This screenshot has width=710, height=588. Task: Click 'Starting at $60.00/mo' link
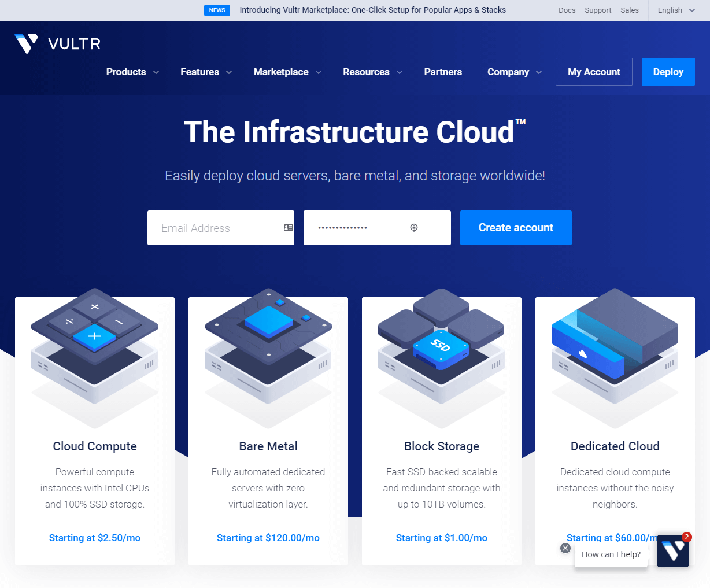pyautogui.click(x=612, y=538)
